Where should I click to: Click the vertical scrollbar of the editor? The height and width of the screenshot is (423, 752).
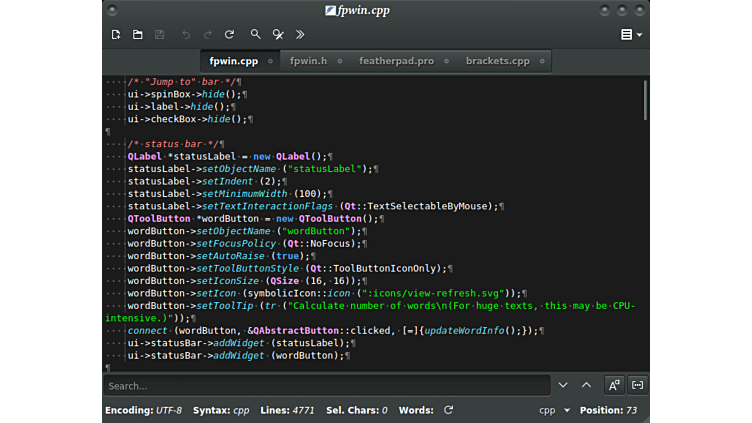tap(645, 100)
